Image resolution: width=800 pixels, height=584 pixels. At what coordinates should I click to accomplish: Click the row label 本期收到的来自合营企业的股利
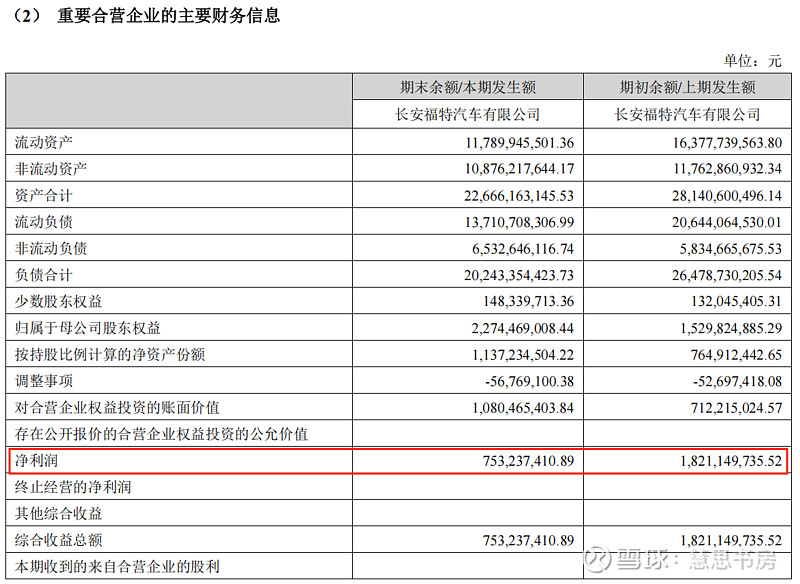tap(117, 567)
